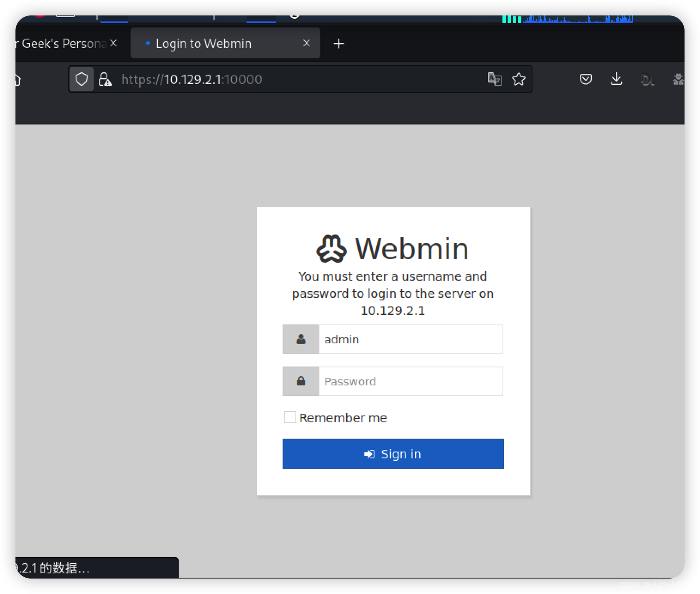700x594 pixels.
Task: Click the Webmin logo icon
Action: click(331, 249)
